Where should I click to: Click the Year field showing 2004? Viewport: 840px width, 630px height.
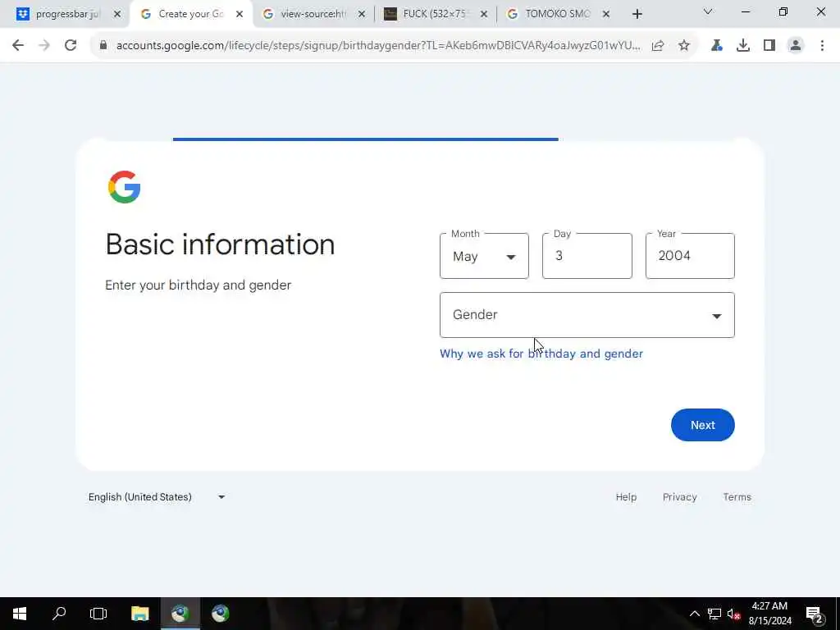coord(690,256)
